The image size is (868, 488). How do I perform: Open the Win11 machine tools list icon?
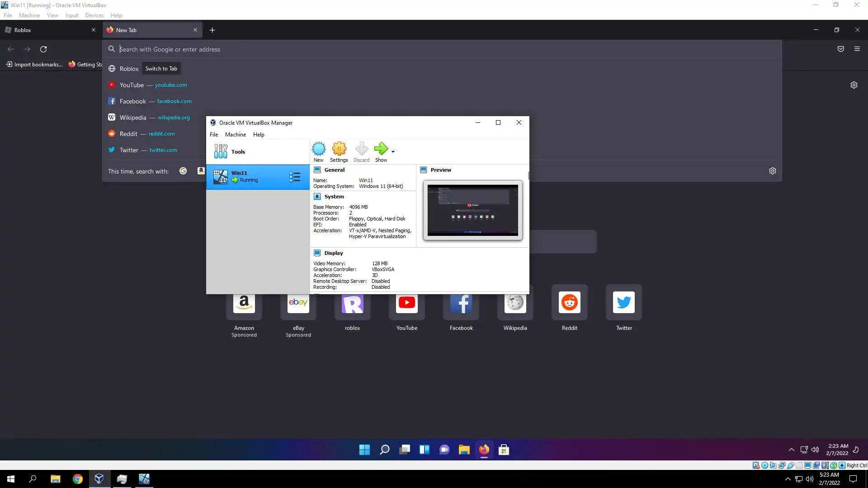point(295,177)
